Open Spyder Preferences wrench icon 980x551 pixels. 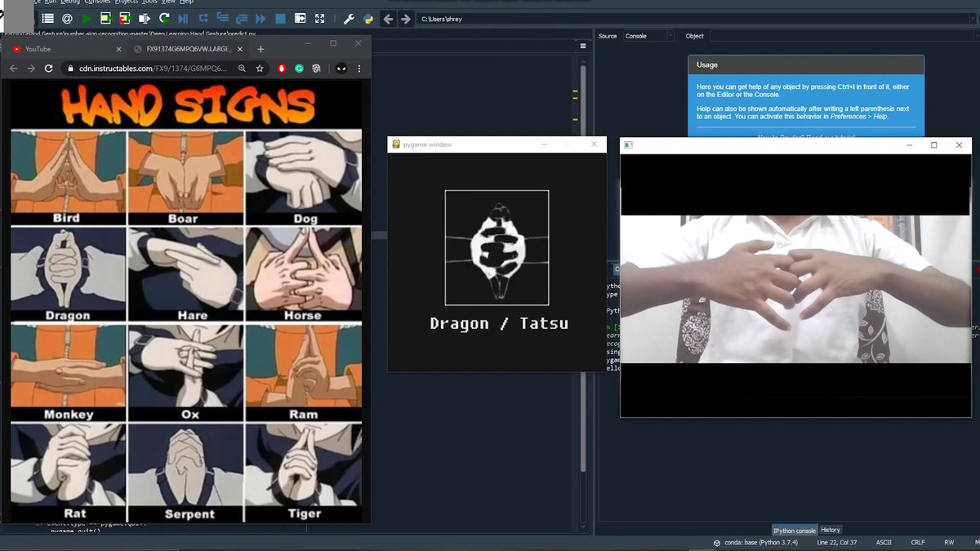click(x=348, y=18)
